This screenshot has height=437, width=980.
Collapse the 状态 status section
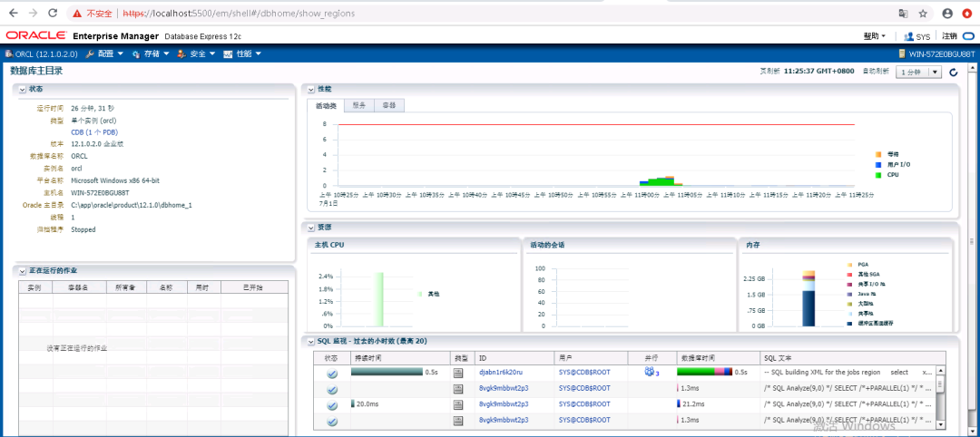coord(23,90)
